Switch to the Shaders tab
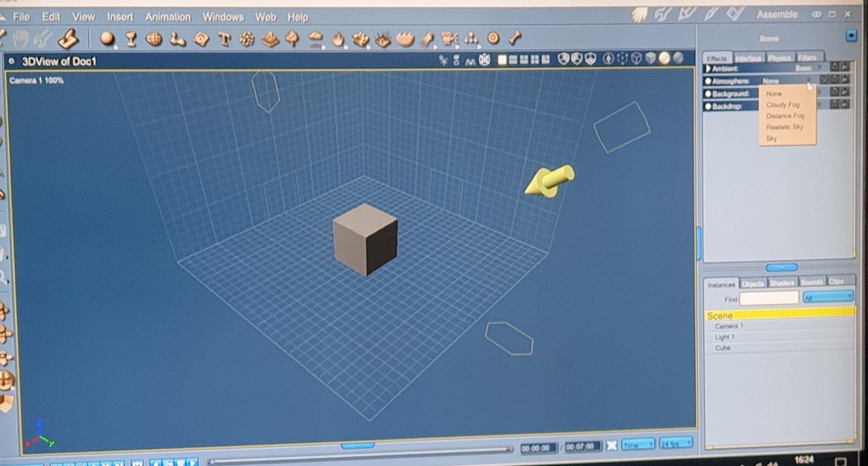The height and width of the screenshot is (466, 868). [x=782, y=283]
